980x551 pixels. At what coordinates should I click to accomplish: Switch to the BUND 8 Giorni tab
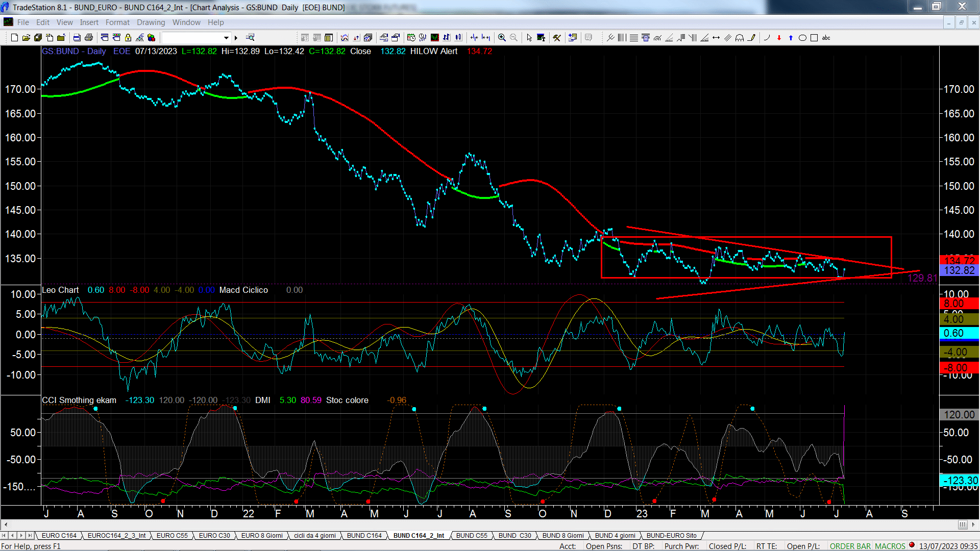pyautogui.click(x=563, y=536)
